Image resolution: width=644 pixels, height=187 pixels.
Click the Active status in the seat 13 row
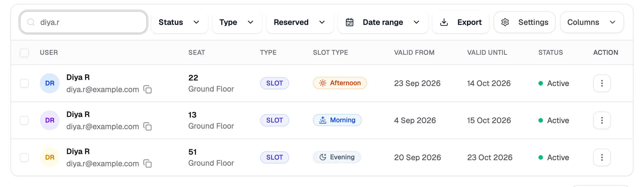[554, 120]
